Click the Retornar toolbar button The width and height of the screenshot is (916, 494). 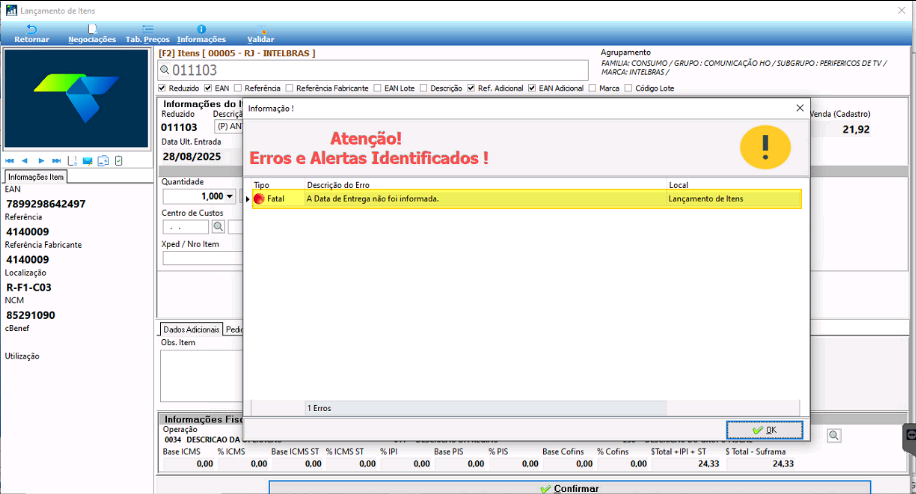click(32, 34)
